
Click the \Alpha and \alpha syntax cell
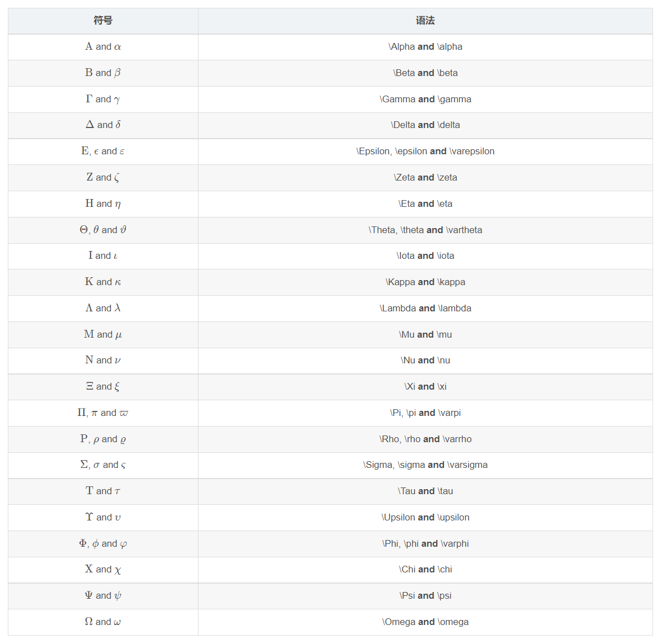tap(425, 47)
